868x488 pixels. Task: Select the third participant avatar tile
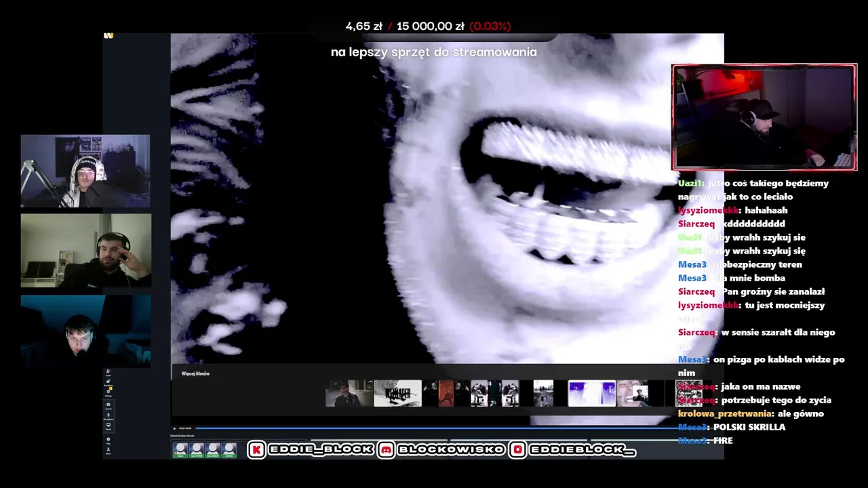(x=213, y=449)
